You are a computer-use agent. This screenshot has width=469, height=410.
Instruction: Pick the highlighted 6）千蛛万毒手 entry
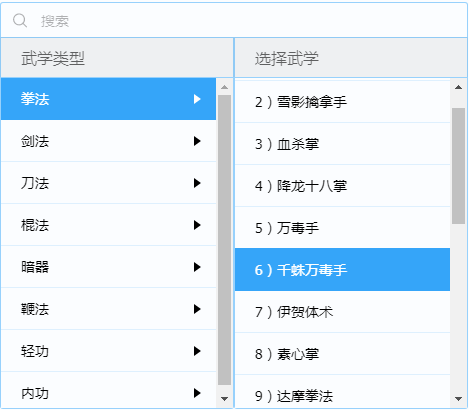tap(342, 270)
